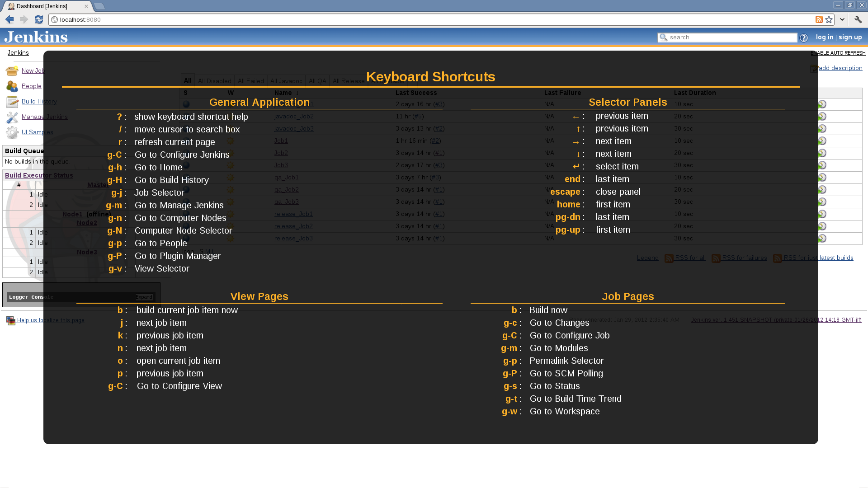Expand the Logger Console panel

tap(144, 297)
